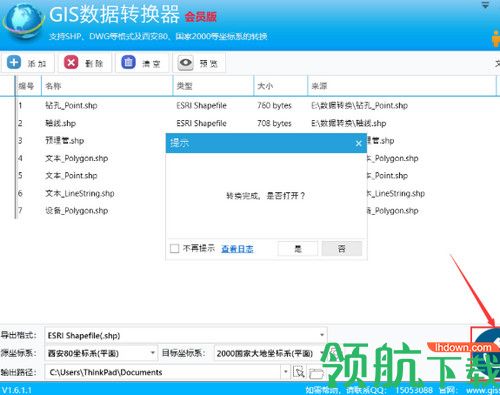Click the 708 bytes size cell
This screenshot has width=500, height=395.
(274, 123)
